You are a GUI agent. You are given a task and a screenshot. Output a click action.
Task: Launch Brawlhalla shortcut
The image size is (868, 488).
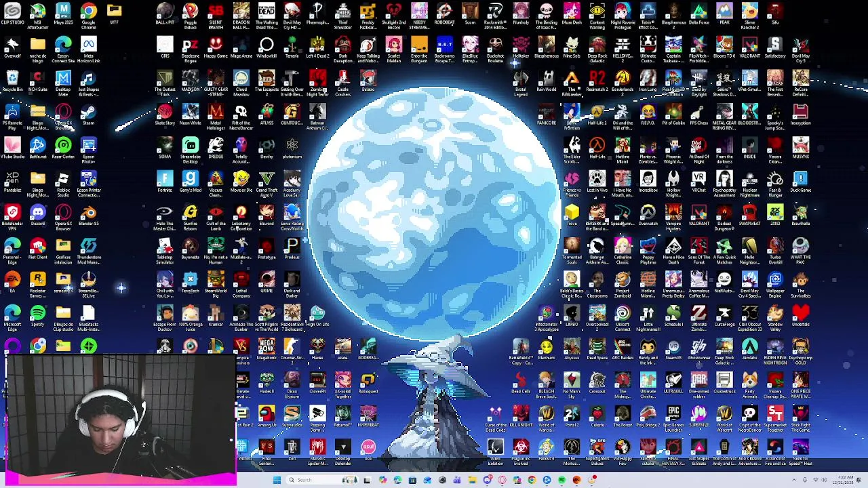coord(801,216)
